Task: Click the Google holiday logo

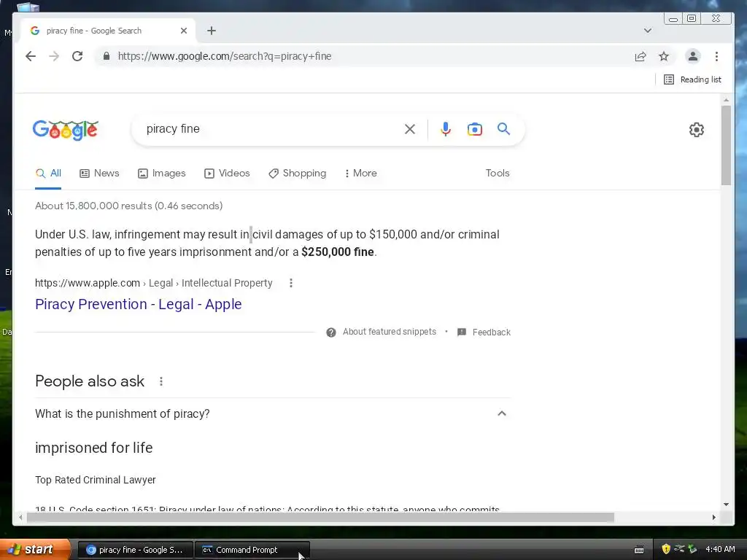Action: pos(65,130)
